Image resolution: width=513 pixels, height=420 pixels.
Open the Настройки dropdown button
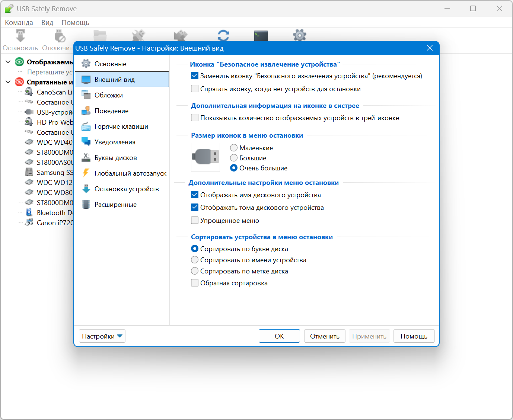[x=102, y=336]
